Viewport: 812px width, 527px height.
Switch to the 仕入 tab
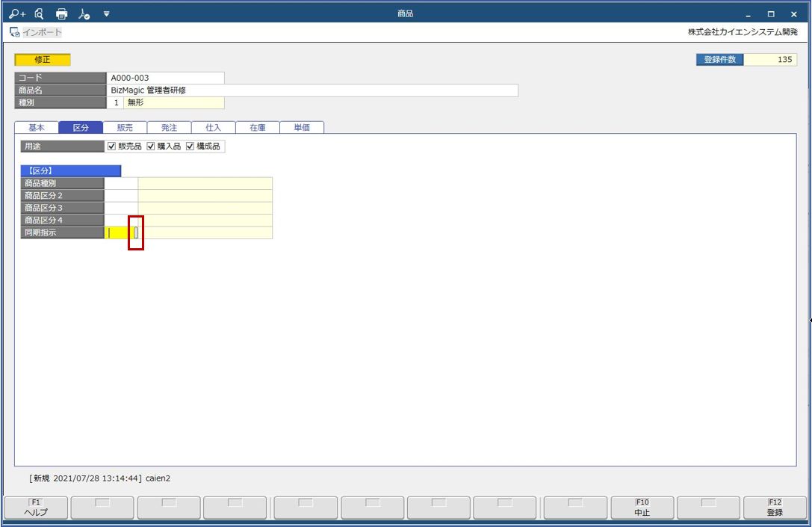(214, 128)
